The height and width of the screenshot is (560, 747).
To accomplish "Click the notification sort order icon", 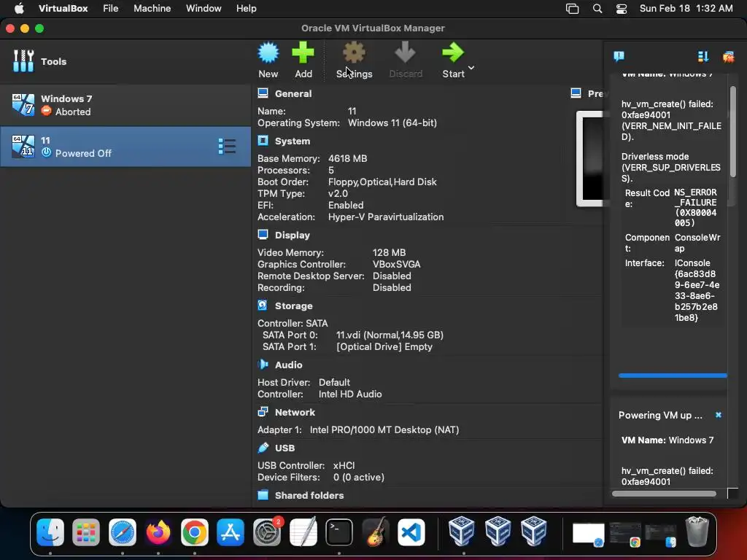I will pyautogui.click(x=703, y=57).
